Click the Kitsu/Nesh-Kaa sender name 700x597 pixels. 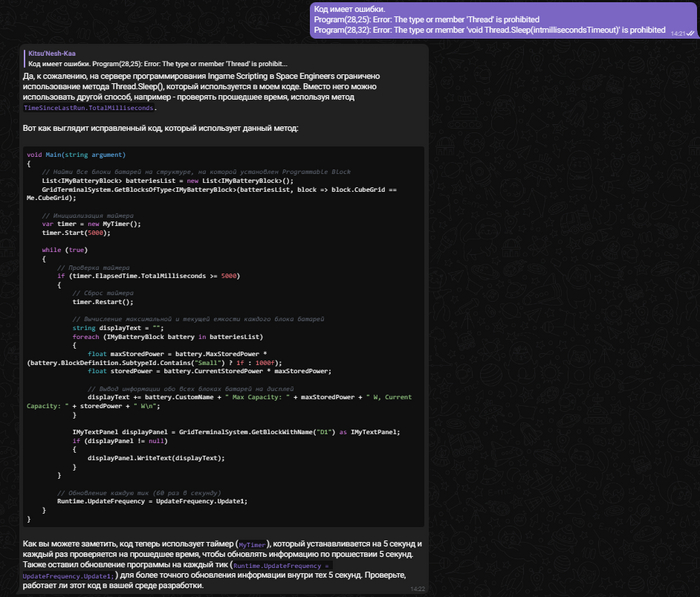tap(49, 52)
